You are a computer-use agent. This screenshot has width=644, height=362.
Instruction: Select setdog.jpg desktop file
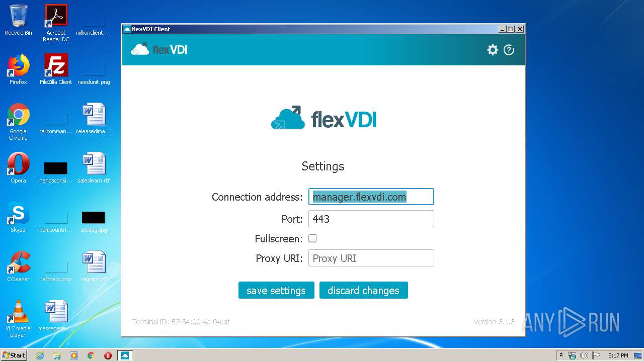[x=94, y=221]
